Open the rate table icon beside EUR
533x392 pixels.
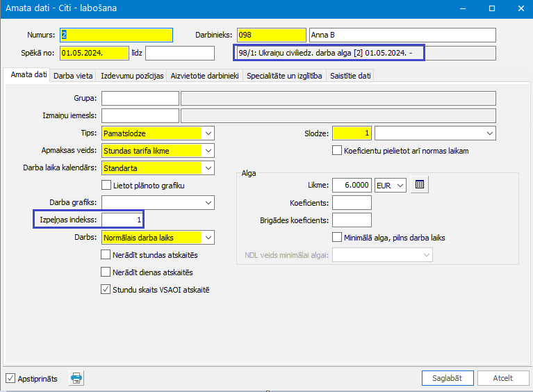tap(420, 185)
